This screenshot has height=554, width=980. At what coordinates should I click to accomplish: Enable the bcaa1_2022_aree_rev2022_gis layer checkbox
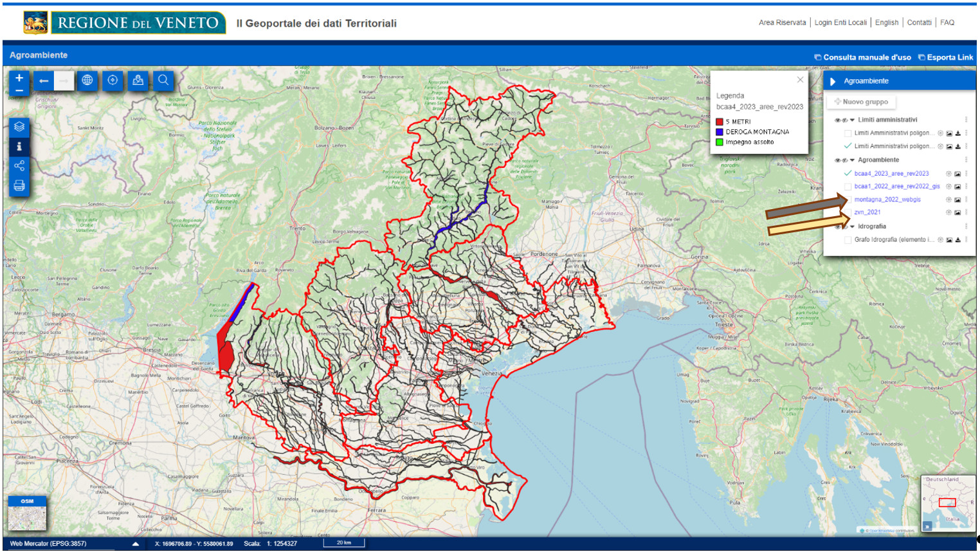(848, 187)
